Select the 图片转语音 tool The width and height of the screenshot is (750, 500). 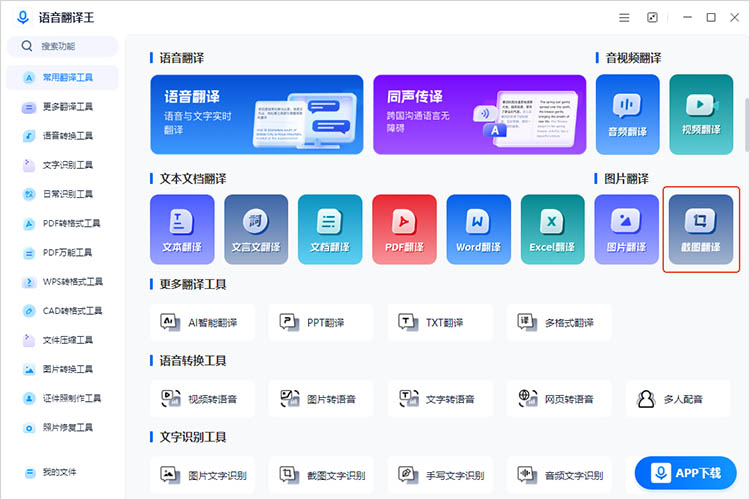pos(320,399)
